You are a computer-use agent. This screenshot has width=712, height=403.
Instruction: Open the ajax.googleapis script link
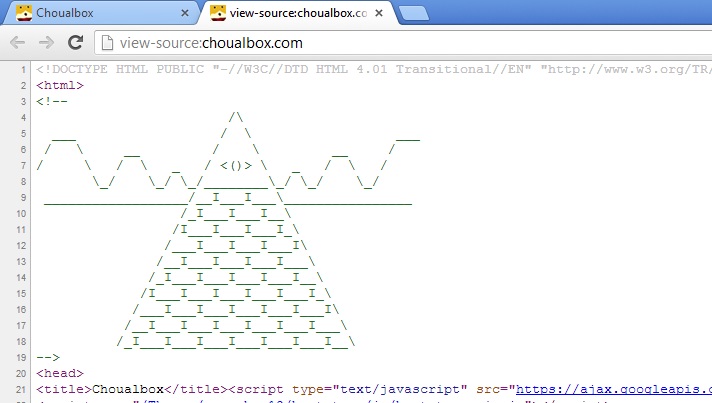(614, 389)
